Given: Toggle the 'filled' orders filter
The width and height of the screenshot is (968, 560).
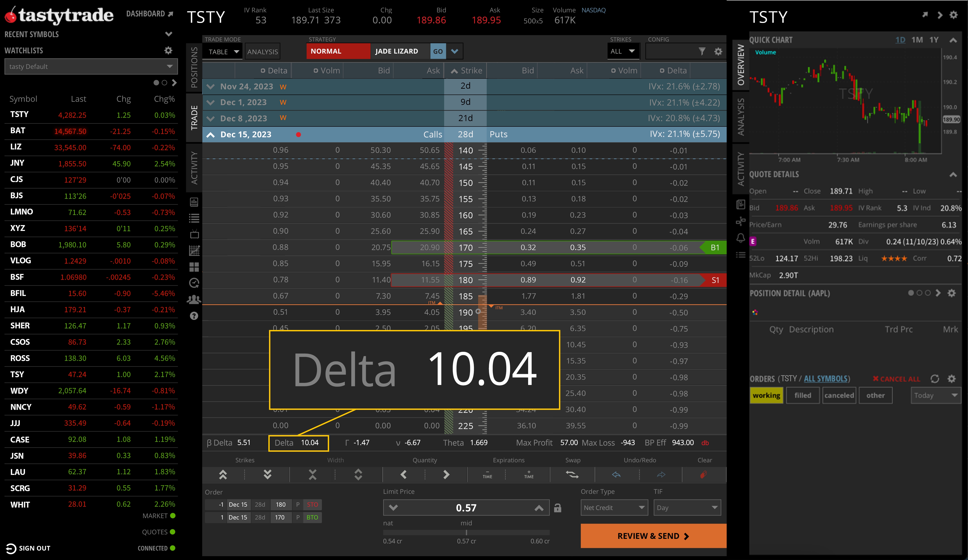Looking at the screenshot, I should 803,395.
